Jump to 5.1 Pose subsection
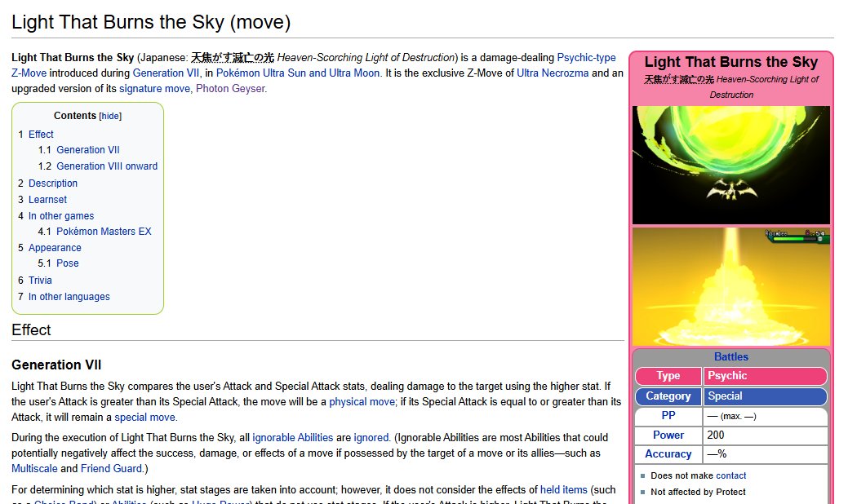 (x=67, y=263)
